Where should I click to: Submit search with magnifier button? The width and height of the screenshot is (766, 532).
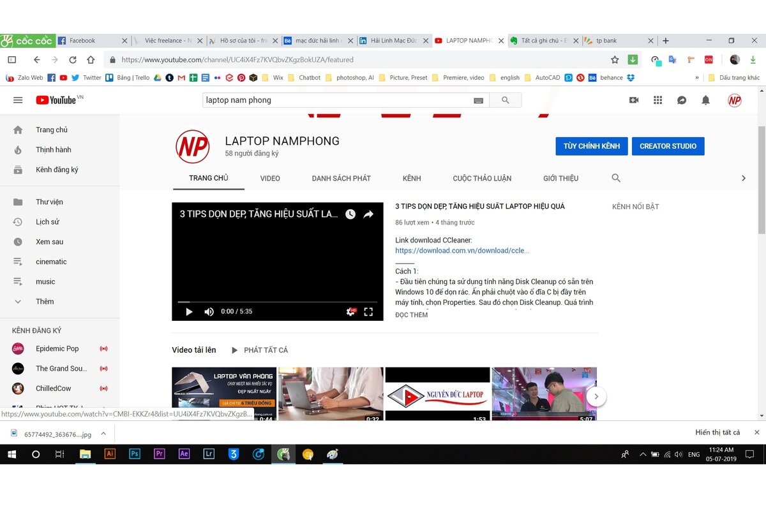point(506,100)
